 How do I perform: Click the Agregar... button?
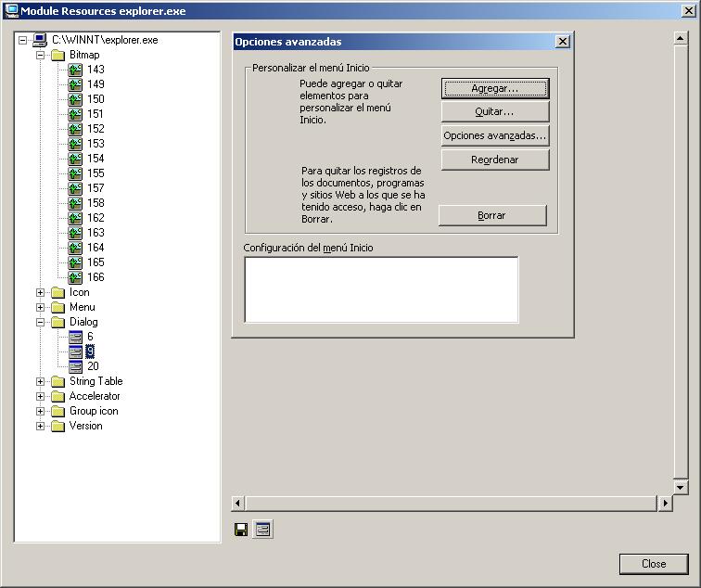(495, 88)
